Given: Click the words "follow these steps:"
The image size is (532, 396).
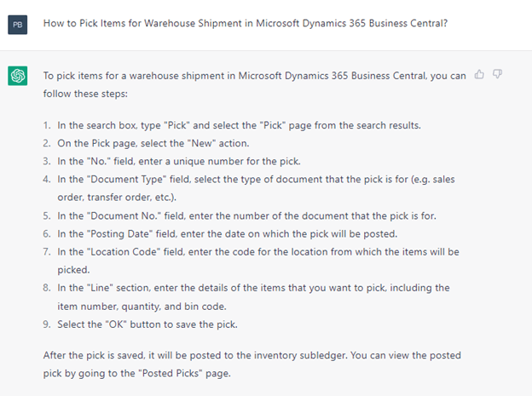Looking at the screenshot, I should [85, 94].
